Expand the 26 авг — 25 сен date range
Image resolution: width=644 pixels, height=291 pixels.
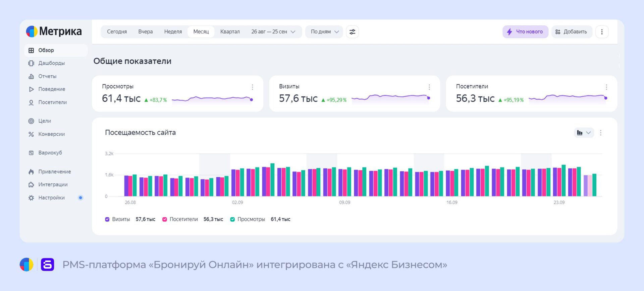tap(273, 32)
